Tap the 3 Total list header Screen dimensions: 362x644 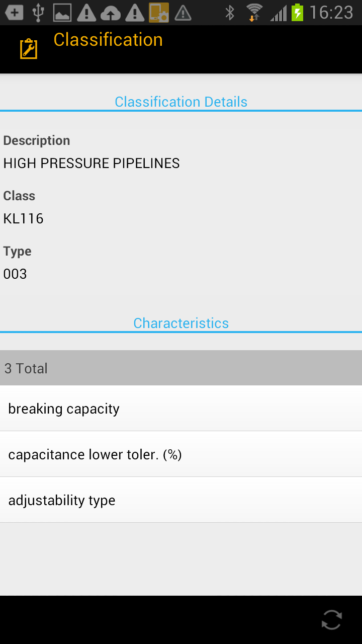pos(181,368)
